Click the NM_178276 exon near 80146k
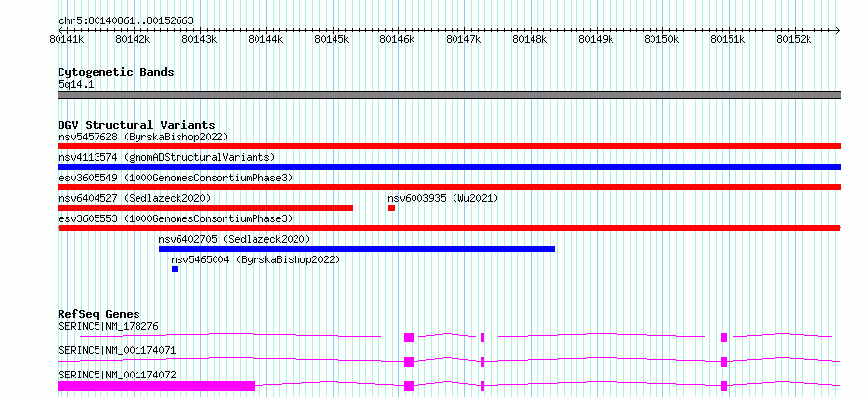 coord(409,337)
